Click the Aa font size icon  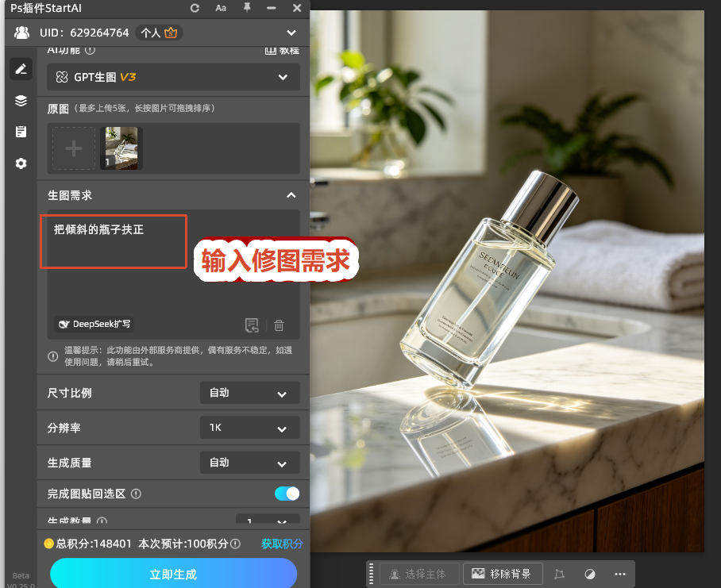[x=221, y=8]
